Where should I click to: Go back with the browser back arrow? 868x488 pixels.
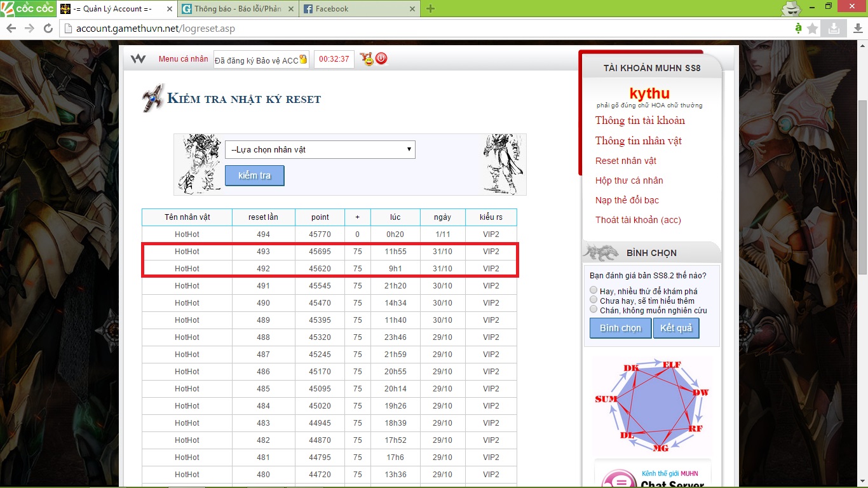[11, 29]
